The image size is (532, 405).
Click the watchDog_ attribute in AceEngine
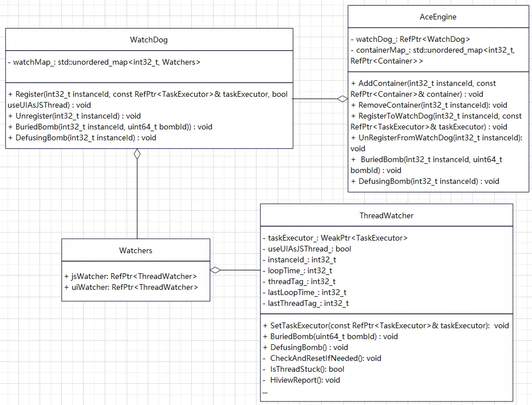click(x=410, y=39)
